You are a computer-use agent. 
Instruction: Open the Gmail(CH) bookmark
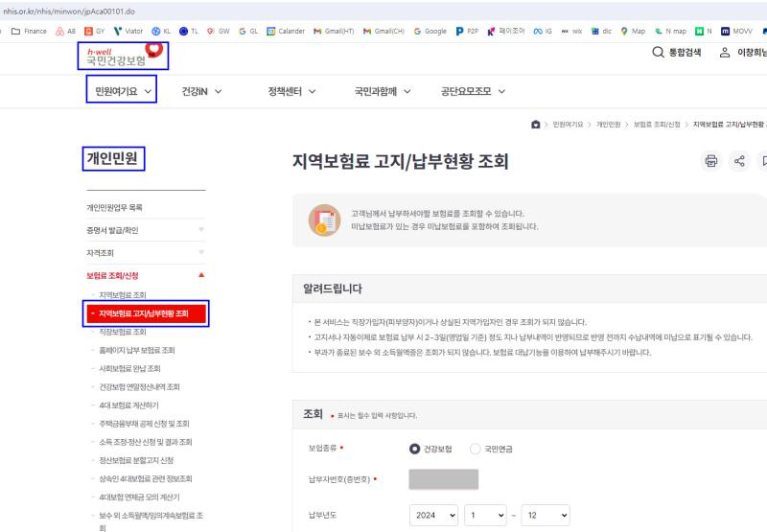pyautogui.click(x=383, y=31)
